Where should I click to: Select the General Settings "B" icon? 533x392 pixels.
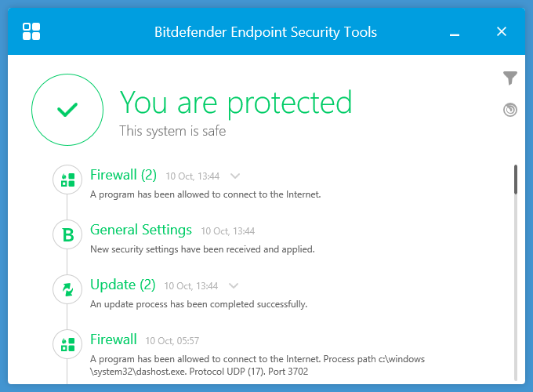pyautogui.click(x=67, y=234)
